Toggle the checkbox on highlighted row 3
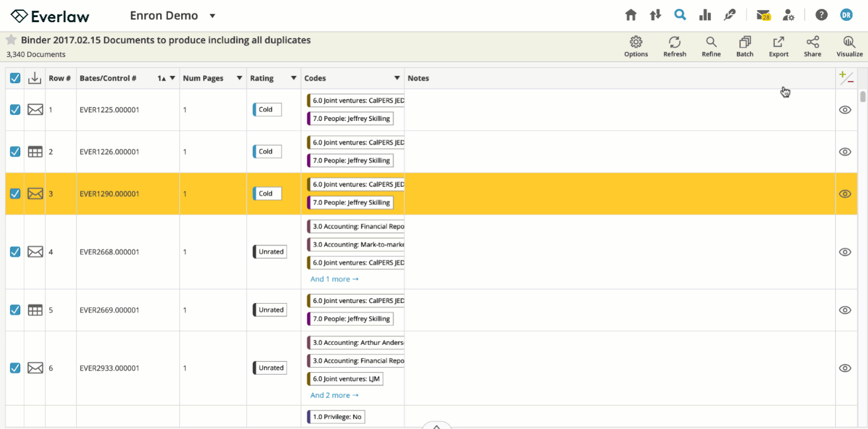This screenshot has width=868, height=429. pos(15,193)
